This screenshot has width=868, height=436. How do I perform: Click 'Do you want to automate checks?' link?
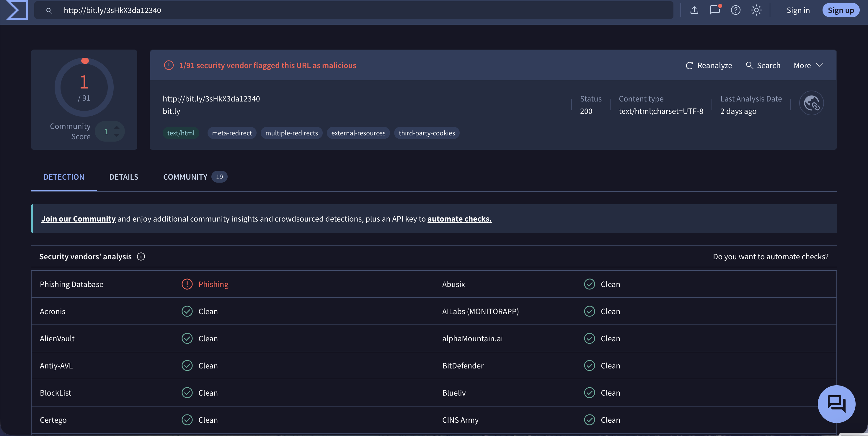(770, 257)
